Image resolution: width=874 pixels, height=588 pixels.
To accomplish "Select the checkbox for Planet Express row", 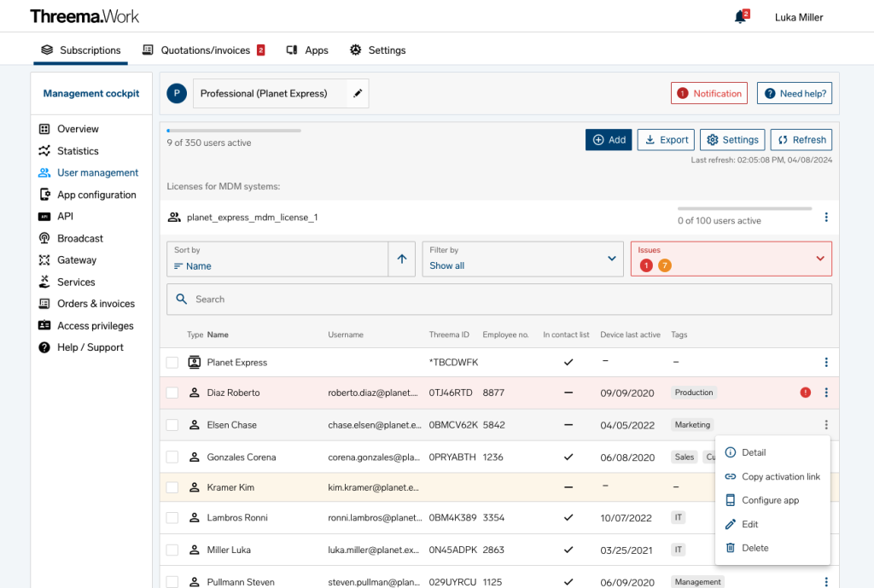I will click(x=172, y=362).
